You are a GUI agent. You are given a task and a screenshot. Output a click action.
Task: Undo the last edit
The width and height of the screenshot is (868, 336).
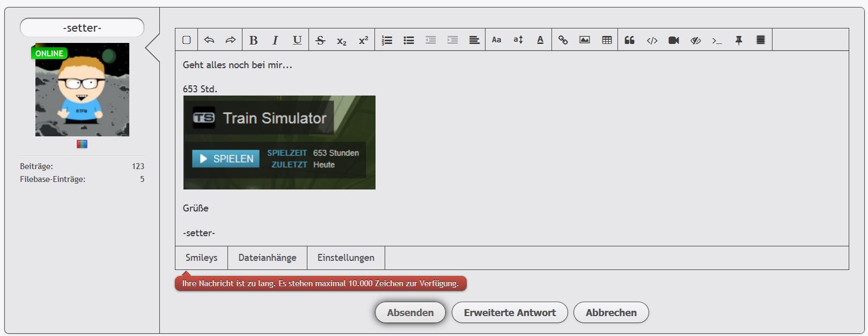tap(209, 40)
